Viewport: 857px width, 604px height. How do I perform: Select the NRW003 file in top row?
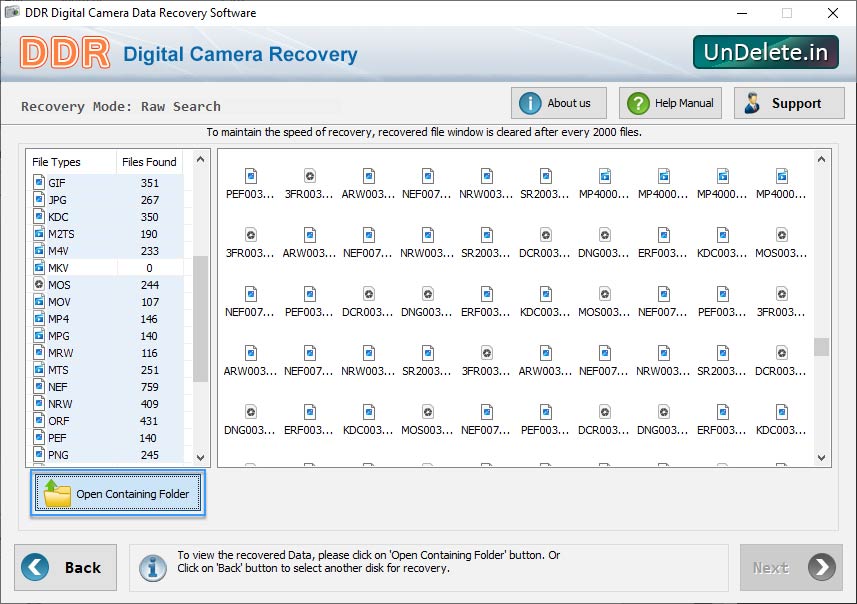(486, 184)
